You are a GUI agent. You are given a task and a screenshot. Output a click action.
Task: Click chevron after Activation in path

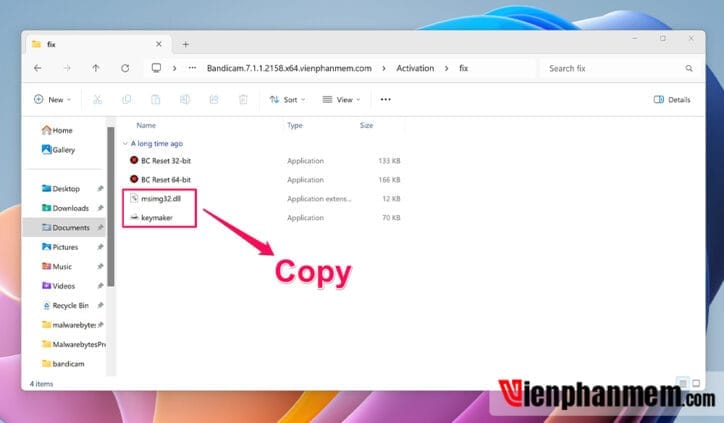[446, 68]
